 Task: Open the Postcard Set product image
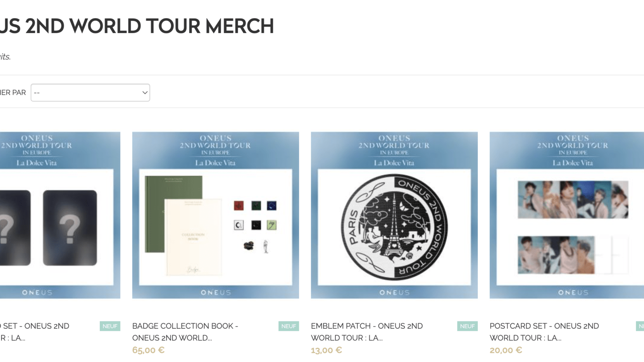(567, 215)
